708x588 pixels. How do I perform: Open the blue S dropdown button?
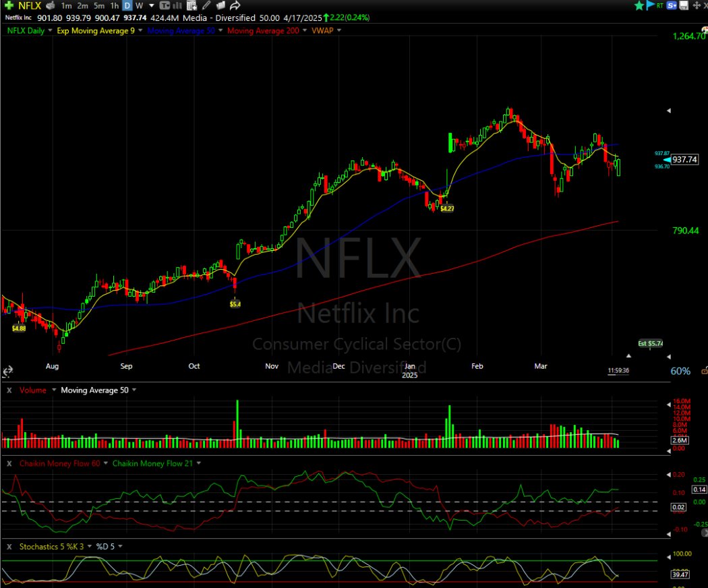point(672,5)
